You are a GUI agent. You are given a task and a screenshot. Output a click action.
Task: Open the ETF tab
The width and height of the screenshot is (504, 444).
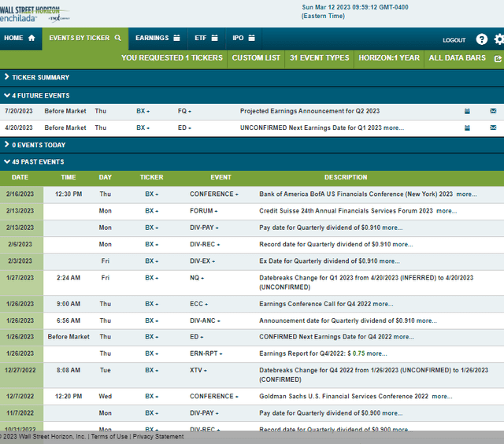point(206,37)
